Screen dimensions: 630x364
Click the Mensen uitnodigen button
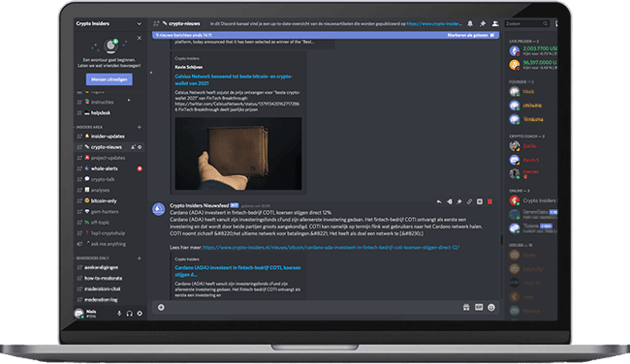click(x=109, y=79)
